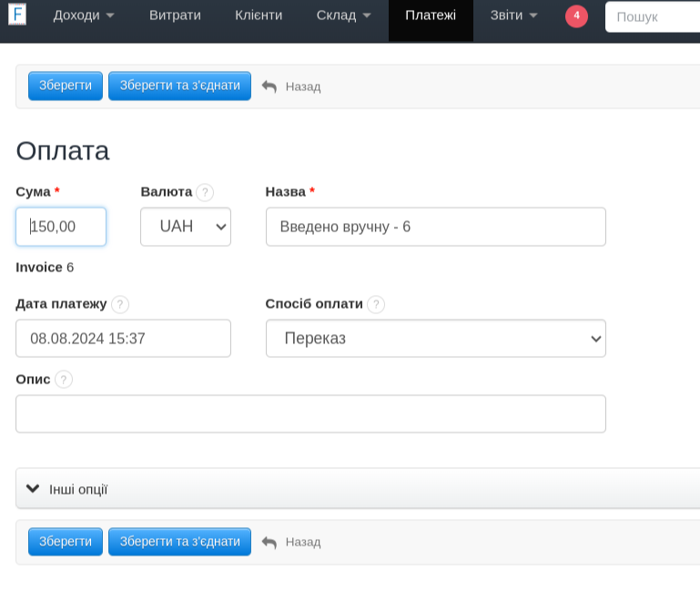
Task: Click help icon beside Дата платежу
Action: (120, 304)
